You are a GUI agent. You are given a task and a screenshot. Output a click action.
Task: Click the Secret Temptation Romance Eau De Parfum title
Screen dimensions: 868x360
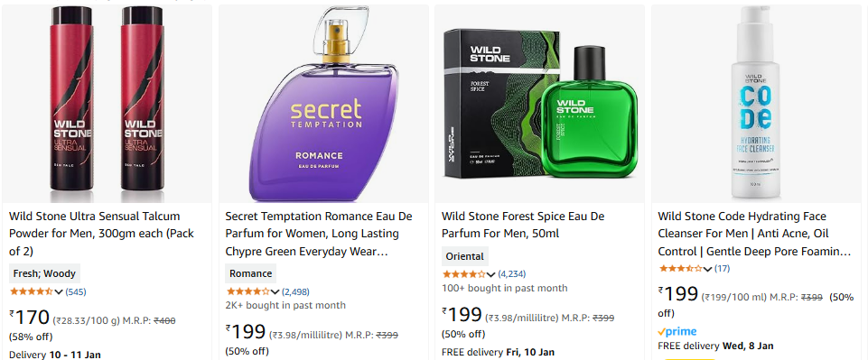(x=319, y=234)
